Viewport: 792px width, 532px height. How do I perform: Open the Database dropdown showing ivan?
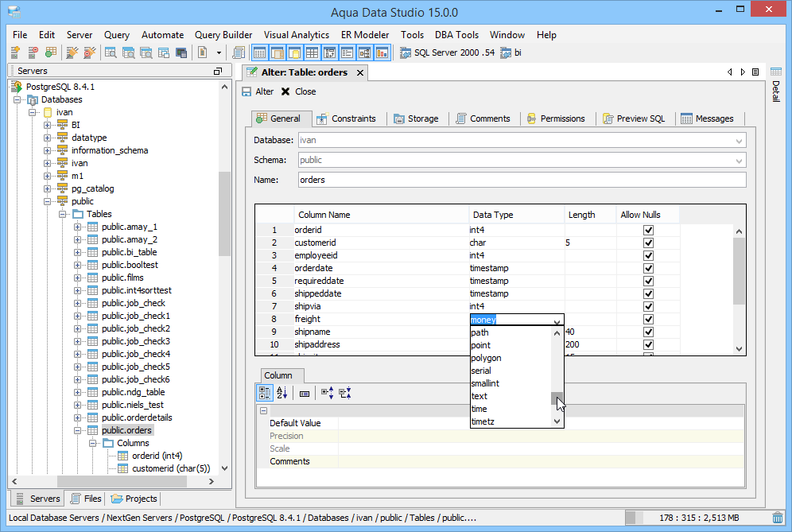tap(522, 141)
